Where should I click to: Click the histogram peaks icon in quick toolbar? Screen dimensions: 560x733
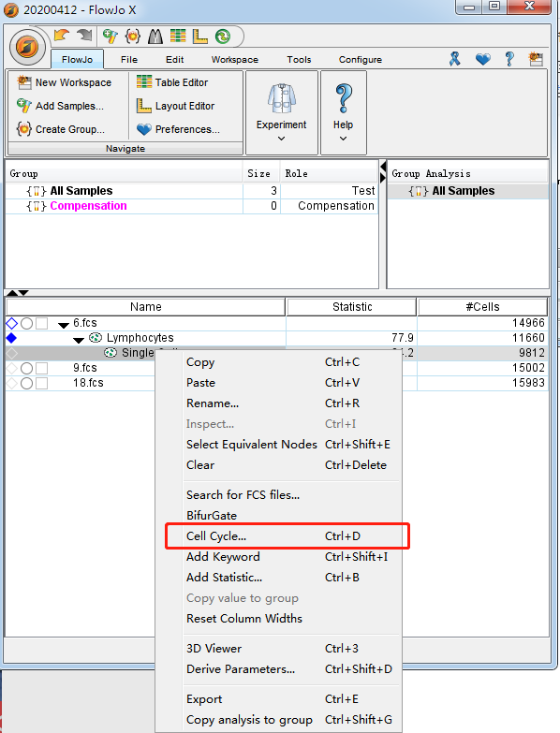point(155,36)
